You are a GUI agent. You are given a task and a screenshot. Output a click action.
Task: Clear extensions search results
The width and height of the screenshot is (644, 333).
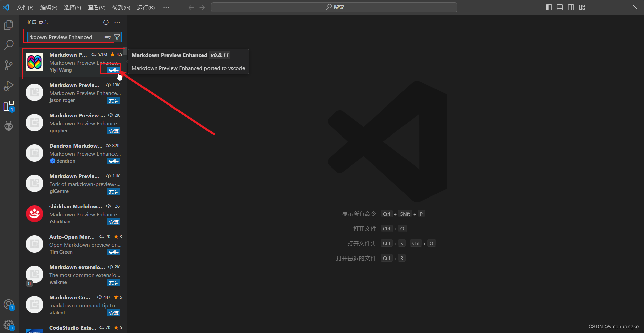click(x=107, y=37)
